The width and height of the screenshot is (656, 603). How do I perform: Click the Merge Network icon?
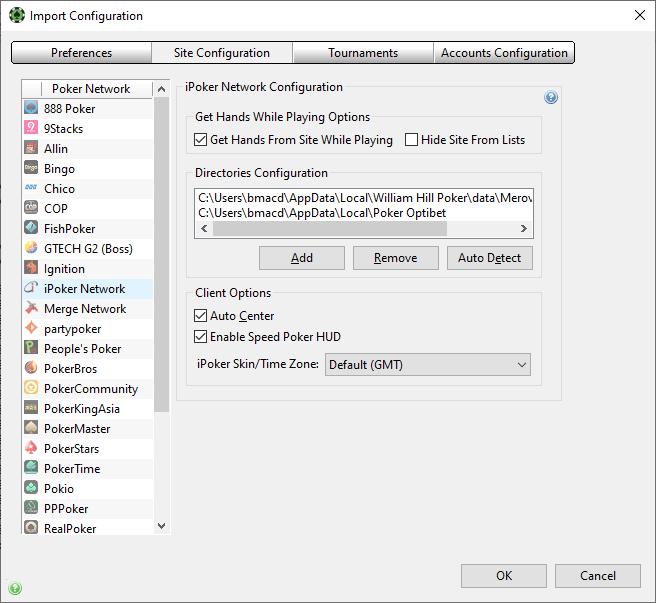pos(31,308)
